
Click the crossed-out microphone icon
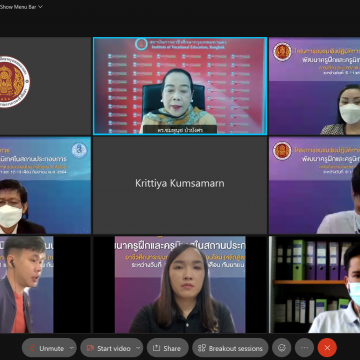[x=32, y=348]
